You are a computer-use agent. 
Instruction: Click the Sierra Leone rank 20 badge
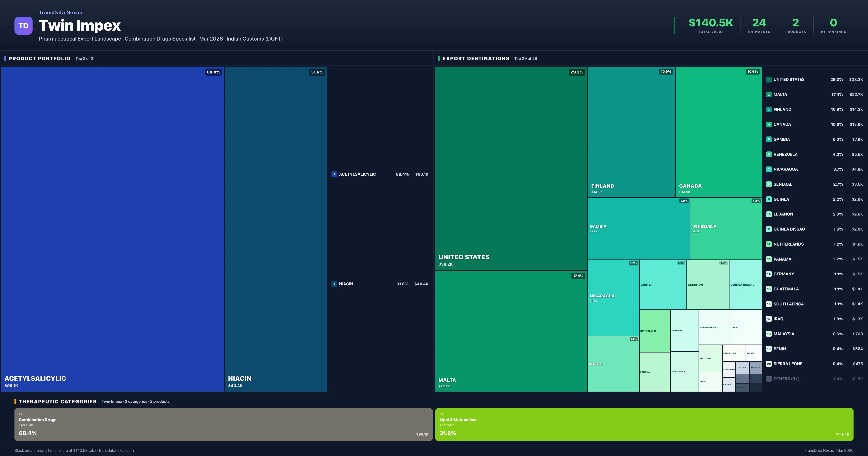[x=769, y=364]
